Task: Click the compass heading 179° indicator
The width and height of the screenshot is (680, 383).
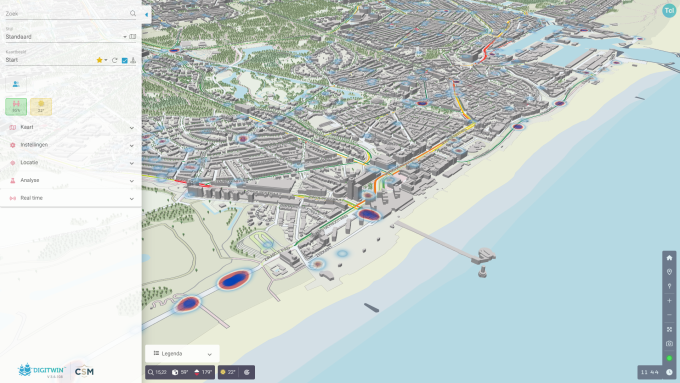Action: (x=203, y=372)
